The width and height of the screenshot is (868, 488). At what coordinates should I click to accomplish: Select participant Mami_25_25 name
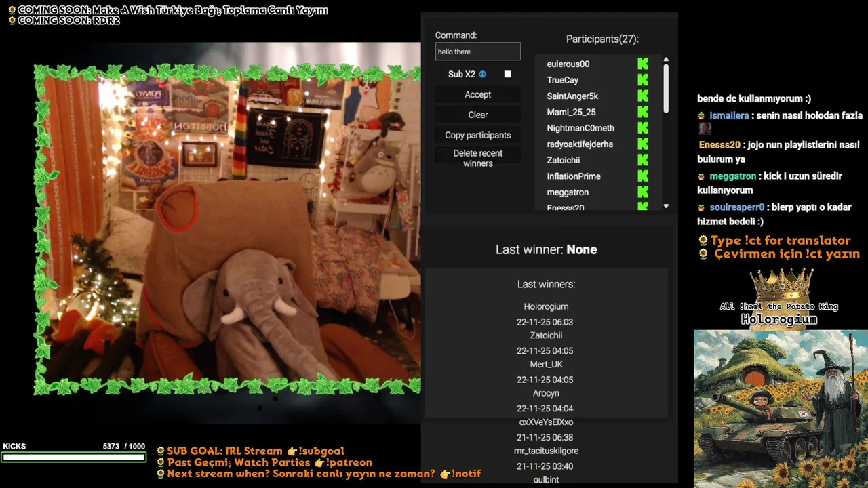point(572,112)
